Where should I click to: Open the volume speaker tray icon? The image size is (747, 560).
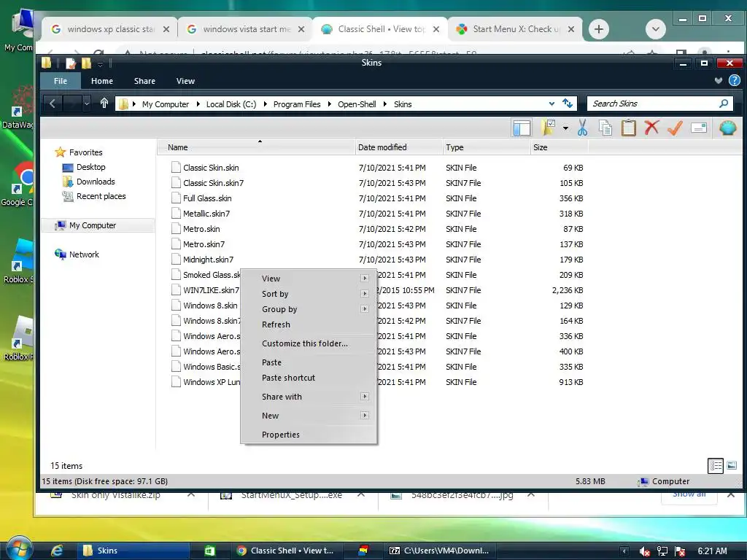pyautogui.click(x=645, y=551)
